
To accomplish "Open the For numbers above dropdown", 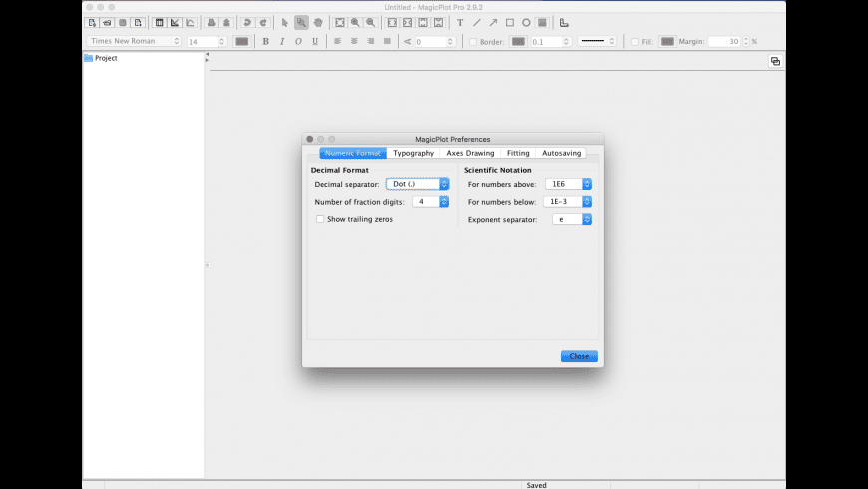I will 569,184.
